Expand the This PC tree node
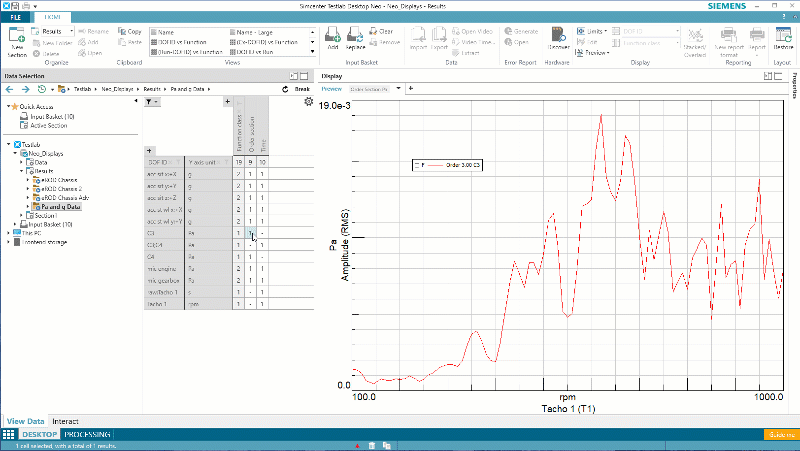800x451 pixels. 9,233
